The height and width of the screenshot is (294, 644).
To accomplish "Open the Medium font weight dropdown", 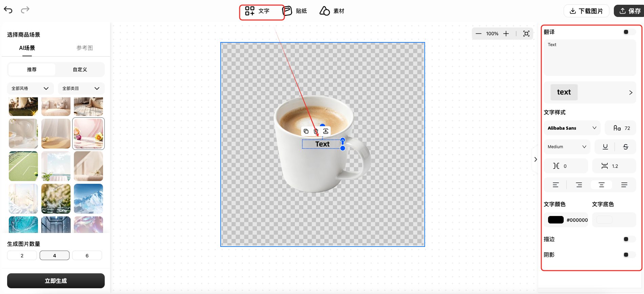I will pyautogui.click(x=567, y=147).
